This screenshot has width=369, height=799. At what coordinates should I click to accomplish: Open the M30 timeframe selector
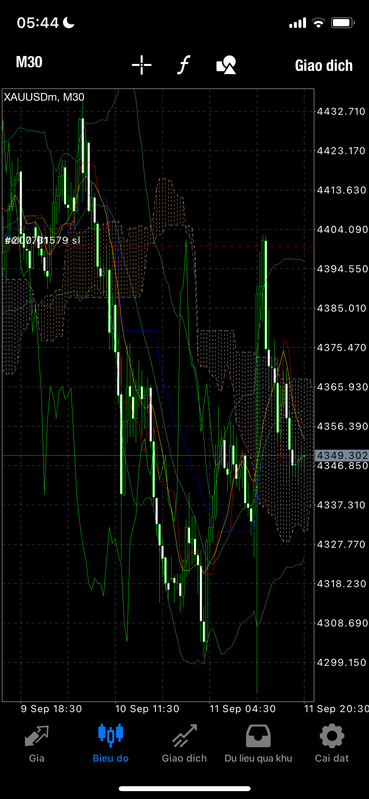tap(29, 63)
